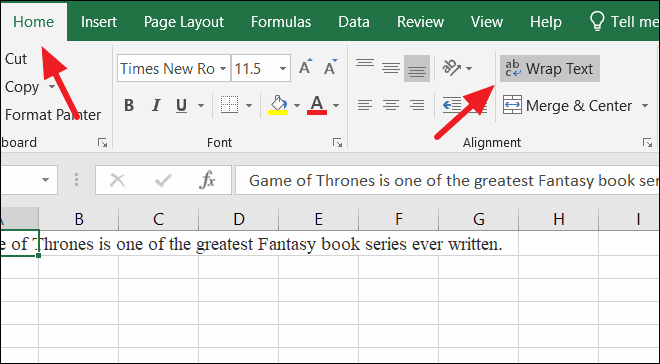Screen dimensions: 660x364
Task: Open the Page Layout tab
Action: [184, 22]
